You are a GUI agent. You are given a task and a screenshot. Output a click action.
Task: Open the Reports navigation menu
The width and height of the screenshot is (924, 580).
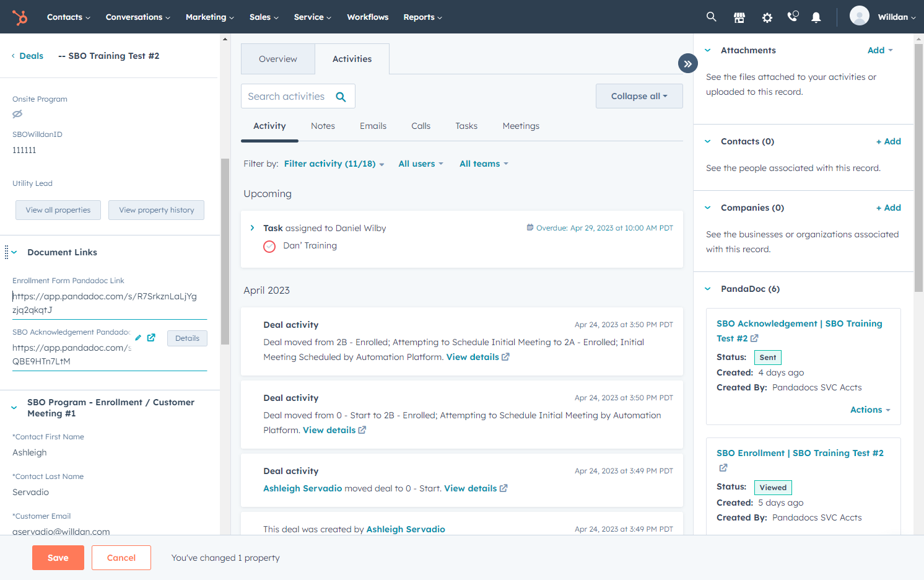pos(423,17)
